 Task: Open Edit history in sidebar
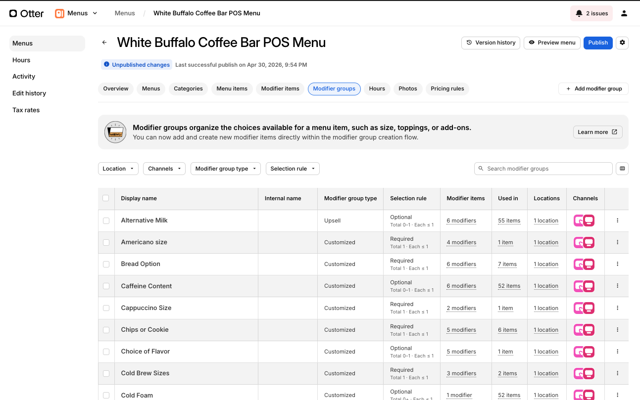coord(29,93)
